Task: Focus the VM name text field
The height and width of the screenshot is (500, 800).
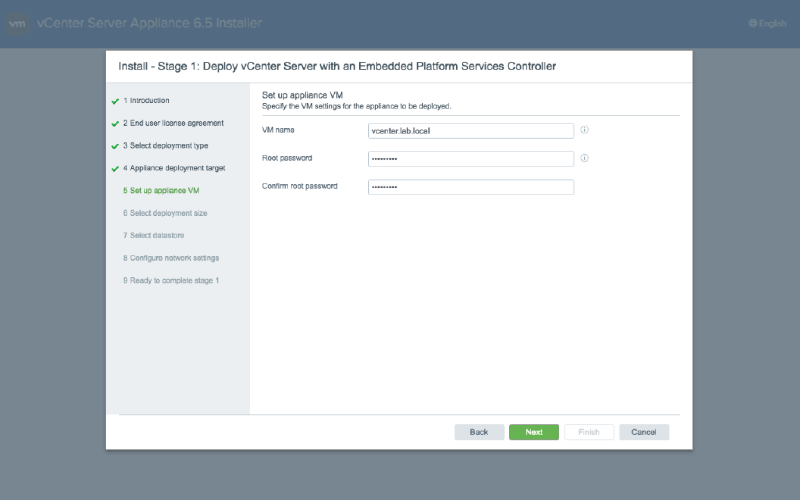Action: coord(470,130)
